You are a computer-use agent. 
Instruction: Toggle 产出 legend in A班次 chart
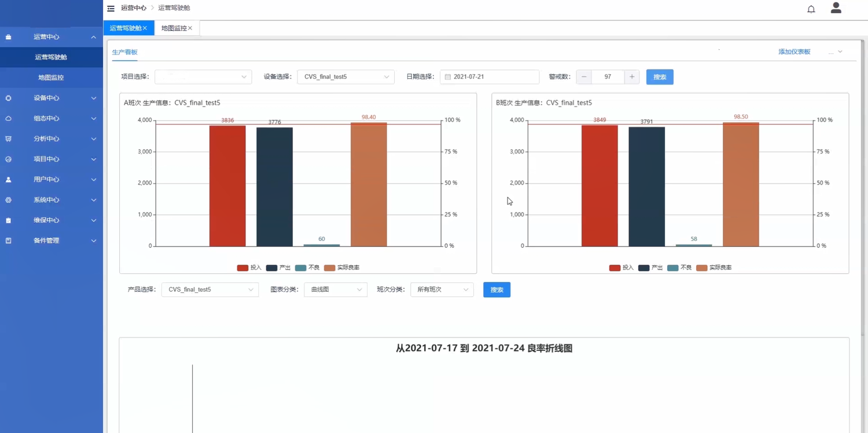[x=278, y=268]
